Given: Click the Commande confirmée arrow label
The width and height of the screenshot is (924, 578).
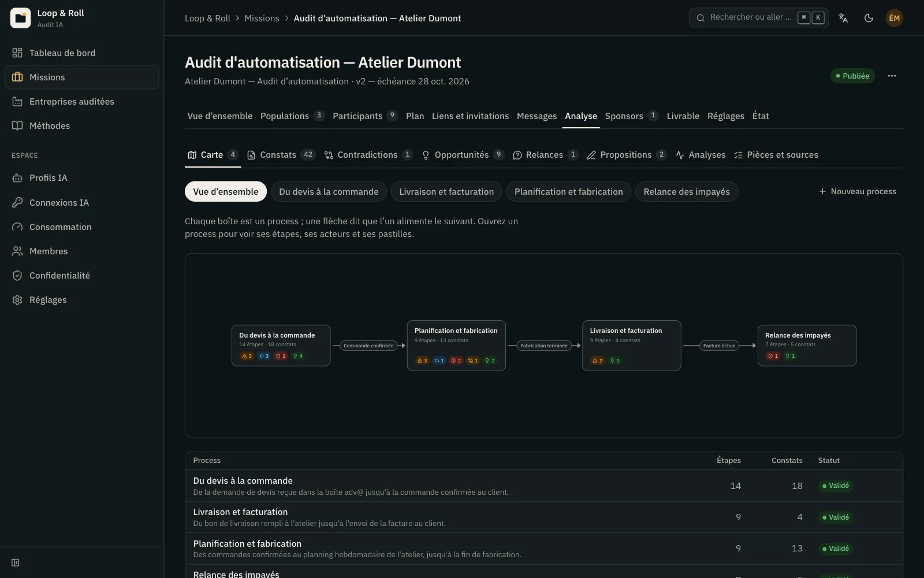Looking at the screenshot, I should pos(368,346).
